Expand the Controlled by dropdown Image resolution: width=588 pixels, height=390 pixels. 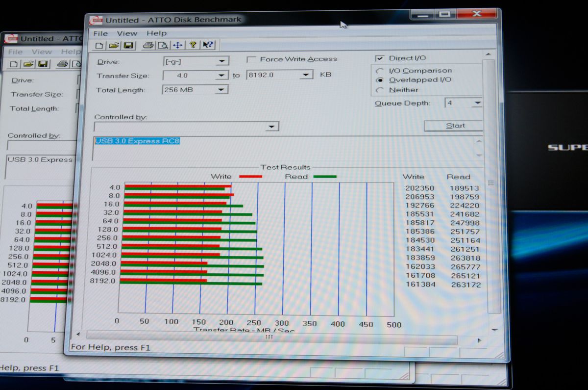point(271,127)
